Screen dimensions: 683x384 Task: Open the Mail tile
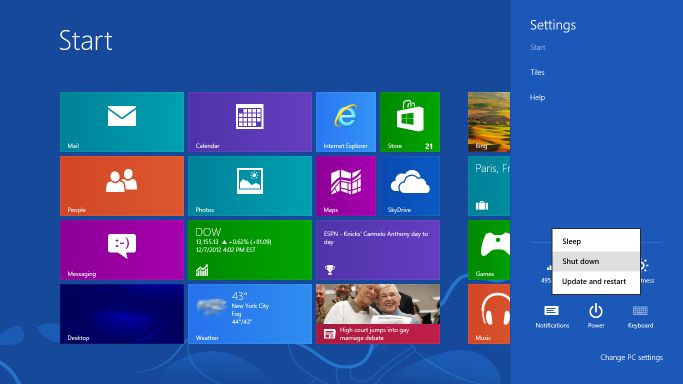coord(122,122)
